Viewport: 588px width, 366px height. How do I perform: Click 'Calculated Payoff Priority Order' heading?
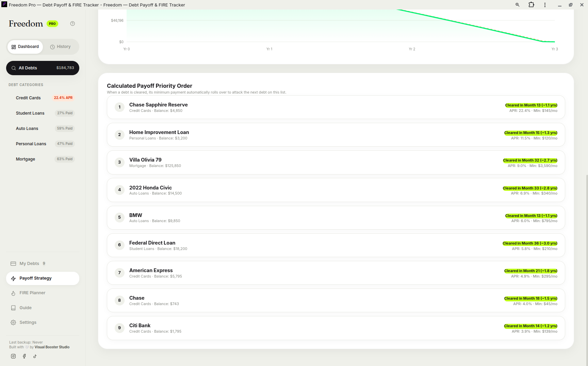pyautogui.click(x=149, y=86)
